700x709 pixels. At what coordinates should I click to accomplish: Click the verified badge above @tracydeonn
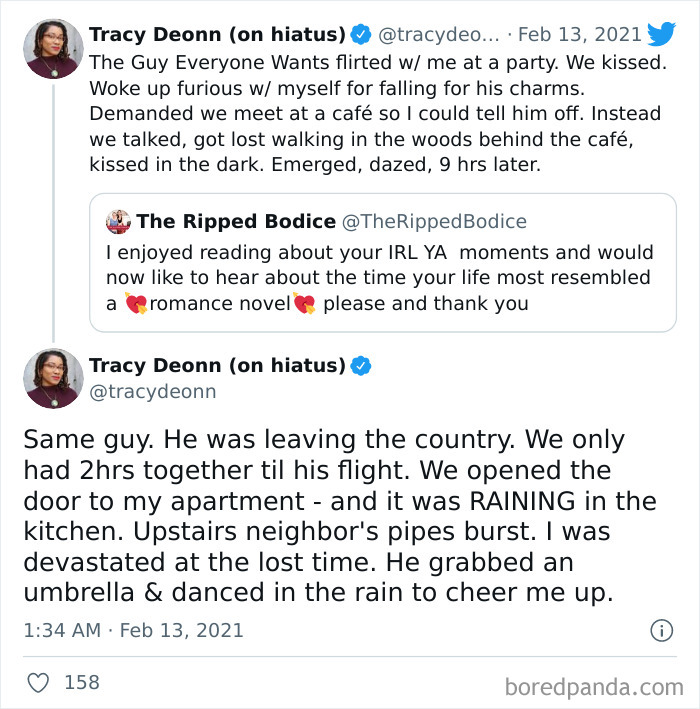(361, 366)
